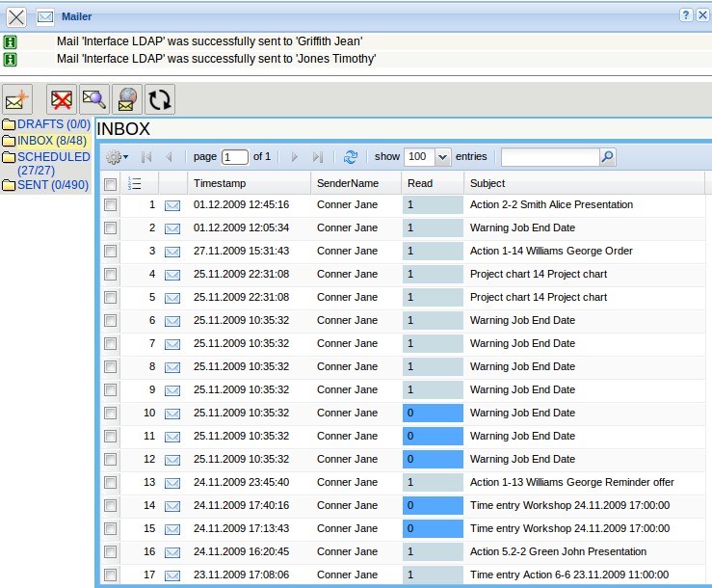This screenshot has height=588, width=712.
Task: Click the help question mark icon
Action: coord(686,15)
